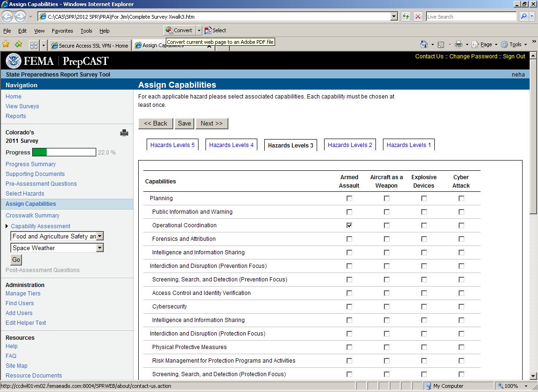Uncheck Operational Coordination for Armed Assault
538x392 pixels.
(349, 225)
